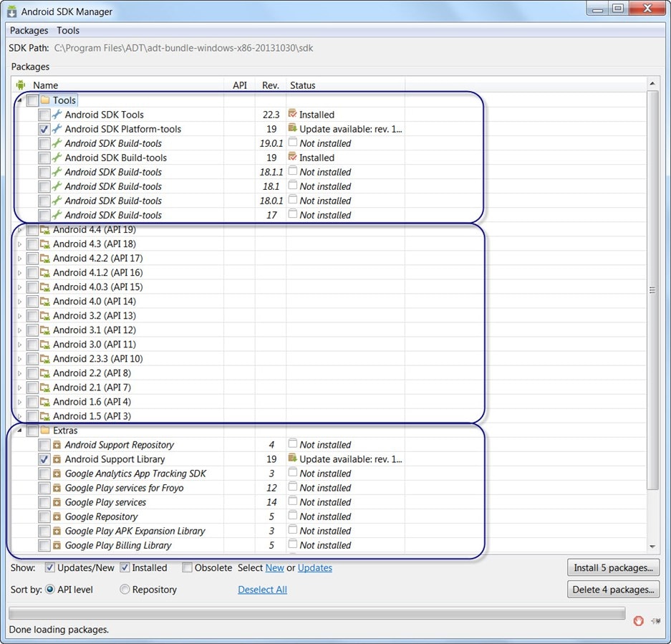Click the wrench icon beside Android SDK Platform-tools
This screenshot has height=644, width=671.
(57, 129)
